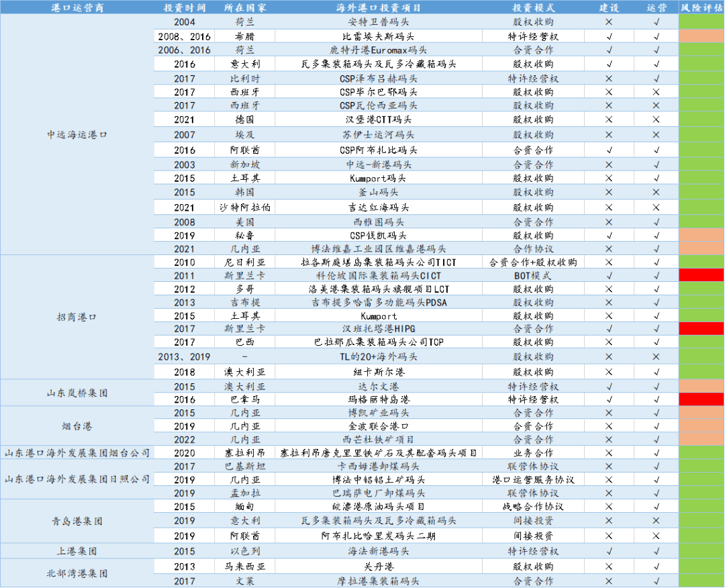Select the 北部湾港集团 operator cell

(77, 573)
